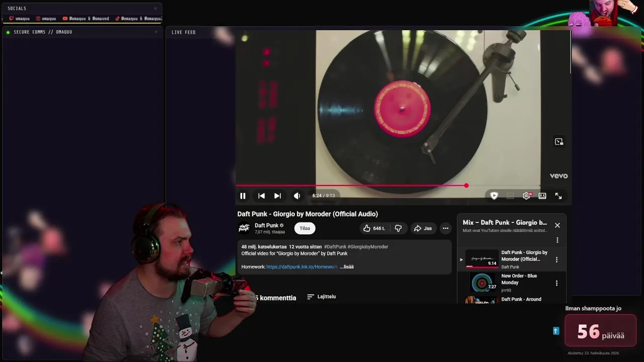Open the daftpunk.lnk.to Homework link
Image resolution: width=644 pixels, height=362 pixels.
[x=302, y=267]
